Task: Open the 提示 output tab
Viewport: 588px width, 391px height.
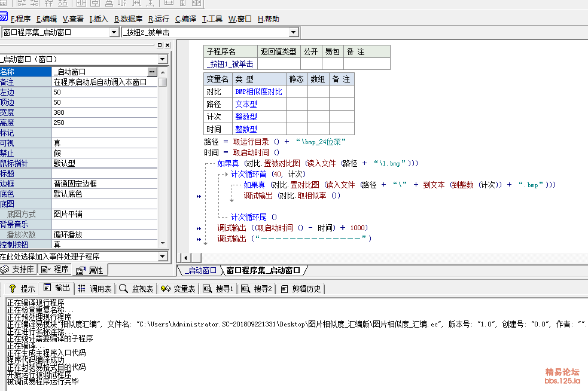Action: click(22, 289)
